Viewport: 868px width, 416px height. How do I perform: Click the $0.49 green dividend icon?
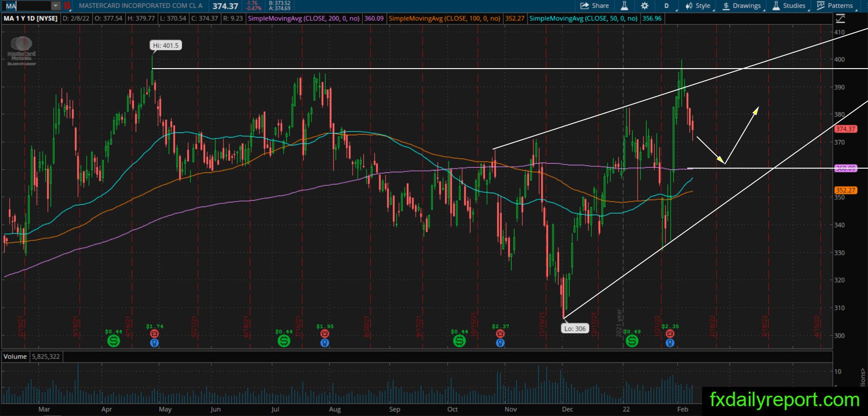[x=632, y=341]
